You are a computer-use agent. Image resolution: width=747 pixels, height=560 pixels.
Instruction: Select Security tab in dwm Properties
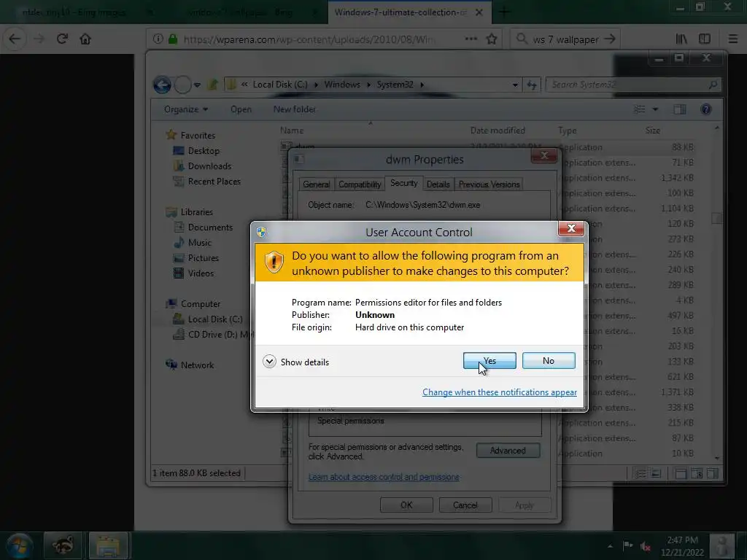(x=403, y=183)
